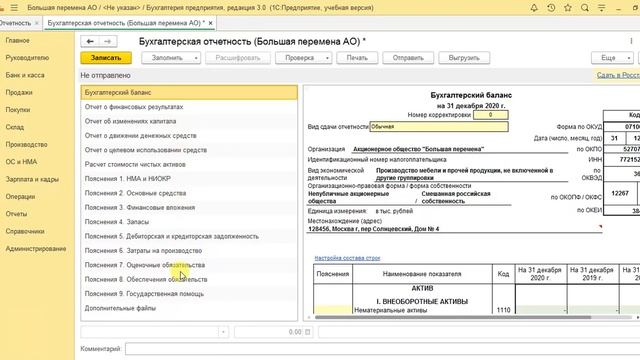The width and height of the screenshot is (640, 360).
Task: Click the Проверка button
Action: (x=300, y=58)
